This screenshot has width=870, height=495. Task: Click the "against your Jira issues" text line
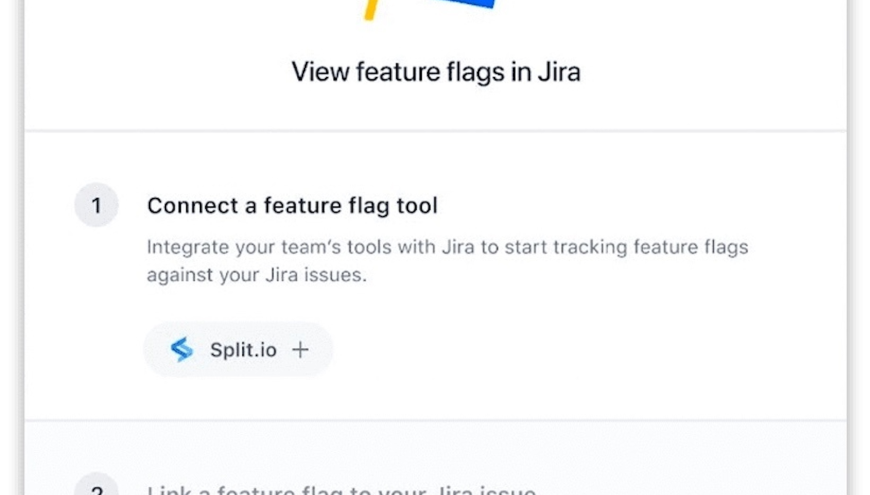click(x=256, y=275)
